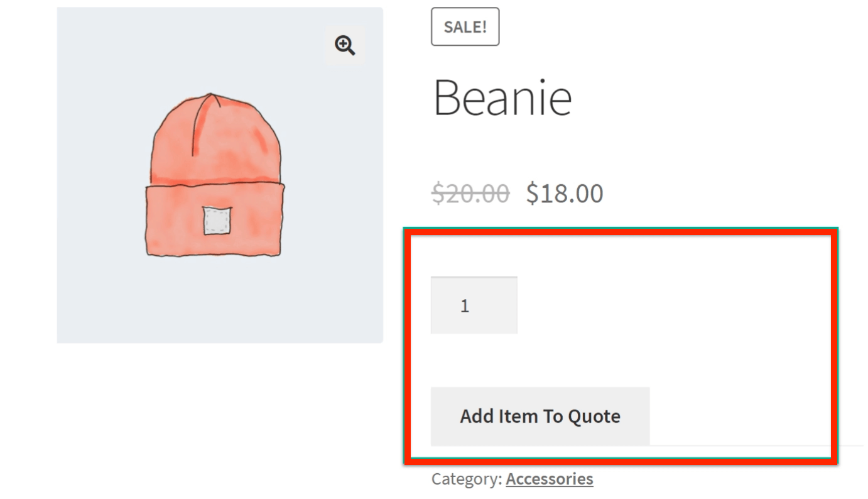Click the dollar sign of the $18.00 price
This screenshot has height=499, width=868.
click(533, 194)
